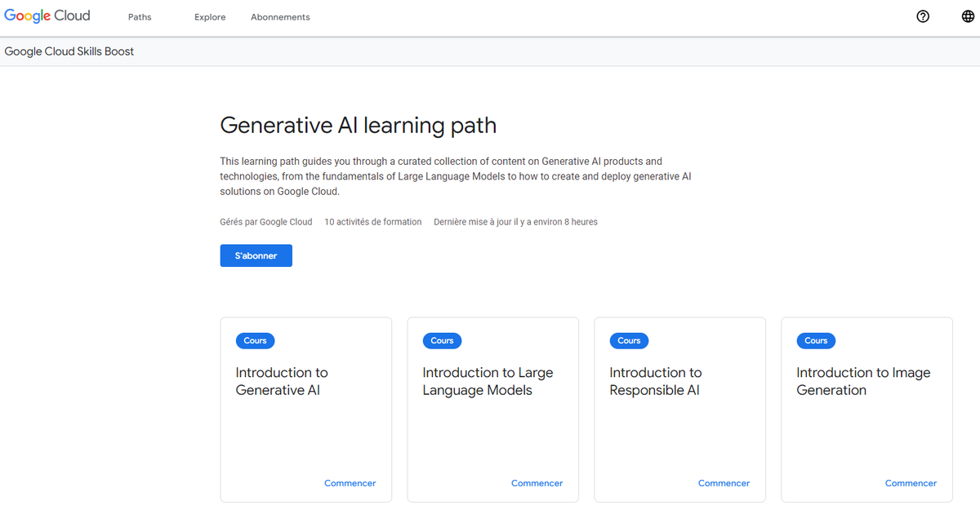Start Introduction to Generative AI course
This screenshot has height=510, width=980.
point(350,483)
